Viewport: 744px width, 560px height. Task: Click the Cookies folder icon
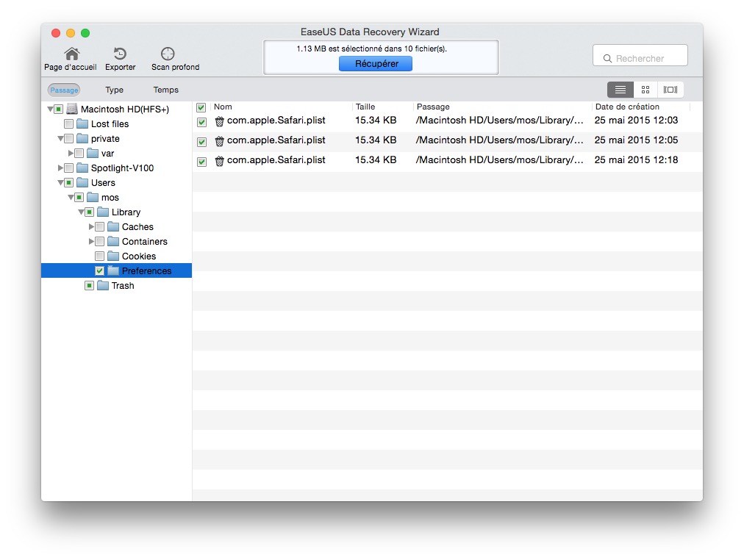point(113,256)
